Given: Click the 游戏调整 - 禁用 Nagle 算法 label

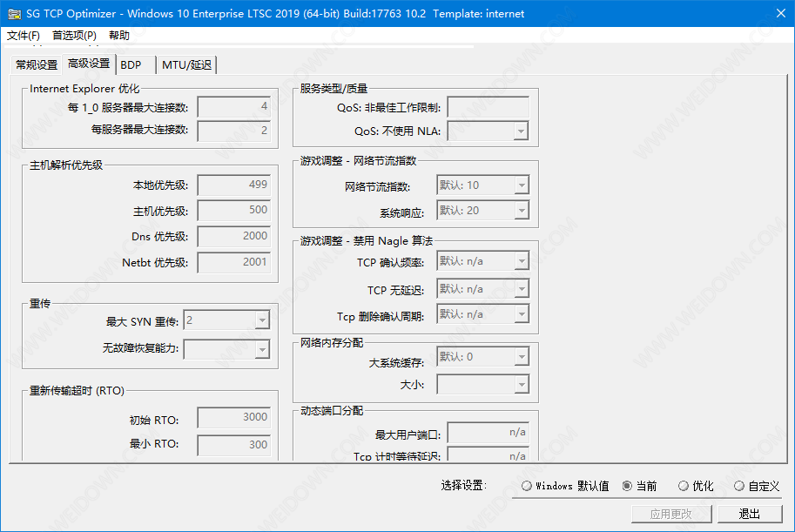Looking at the screenshot, I should pos(367,241).
